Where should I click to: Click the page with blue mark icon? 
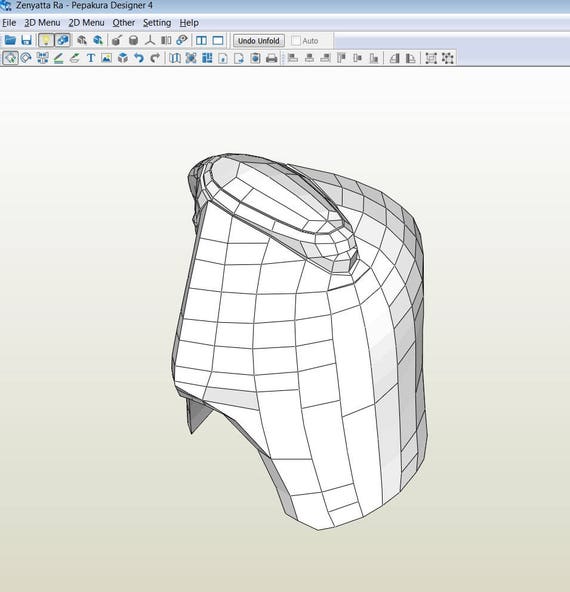[223, 58]
